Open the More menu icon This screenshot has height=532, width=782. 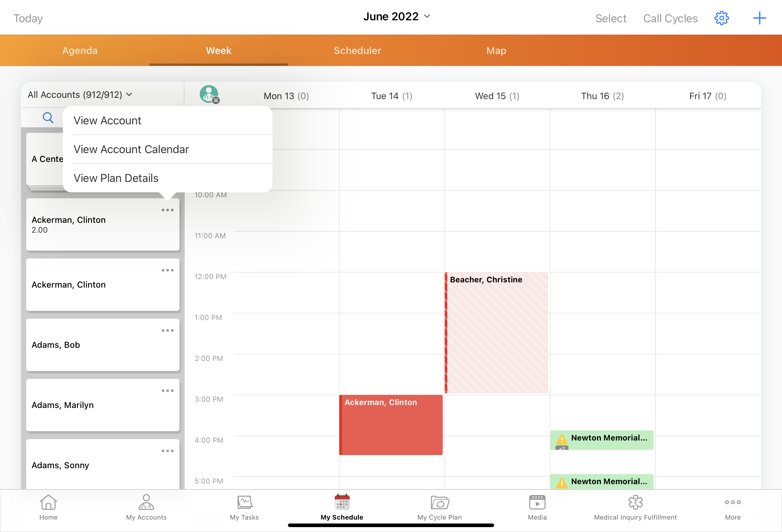[x=732, y=503]
